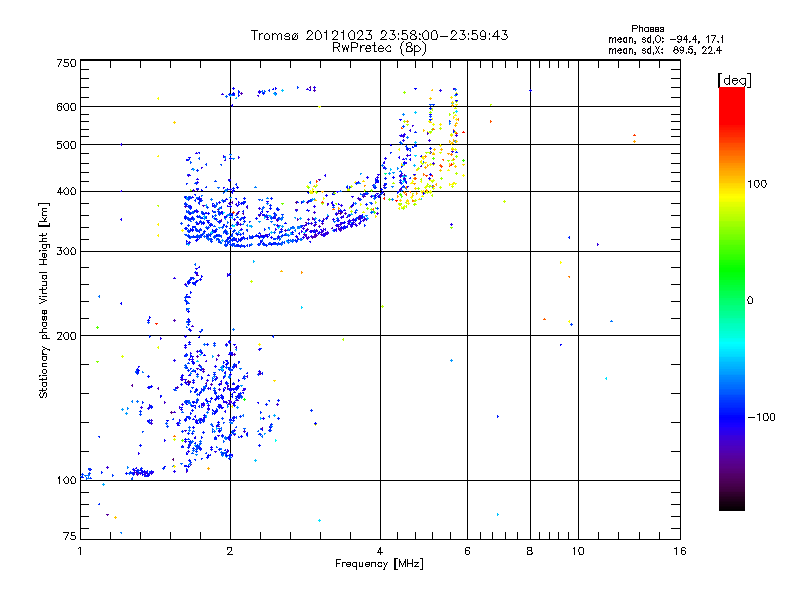Click the y-axis tick label '600'
800x600 pixels.
click(x=66, y=107)
